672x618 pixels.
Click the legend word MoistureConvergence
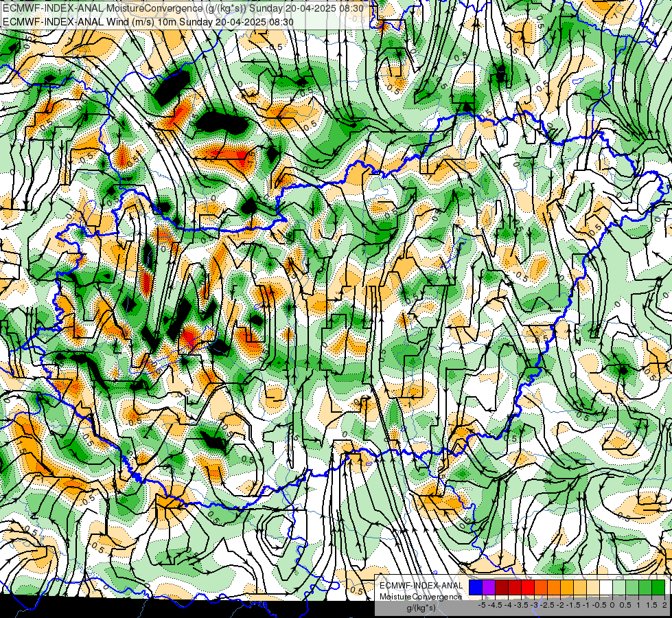[x=421, y=597]
